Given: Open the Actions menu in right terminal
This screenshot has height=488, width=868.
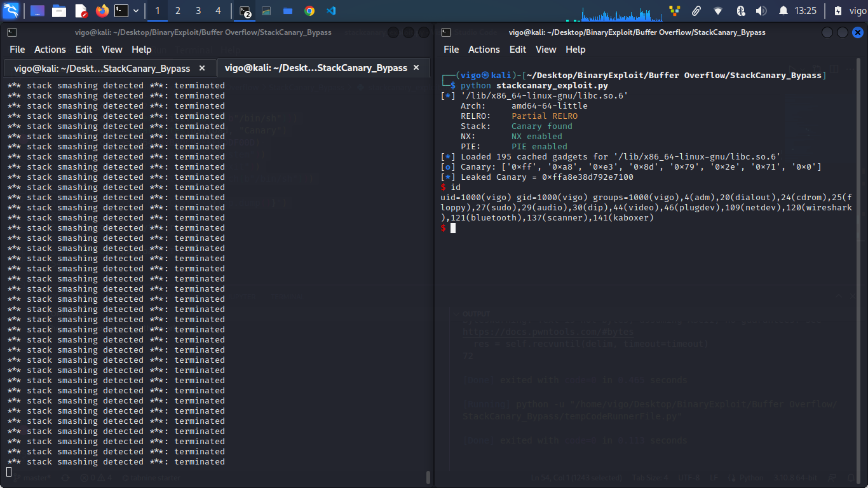Looking at the screenshot, I should [x=484, y=50].
